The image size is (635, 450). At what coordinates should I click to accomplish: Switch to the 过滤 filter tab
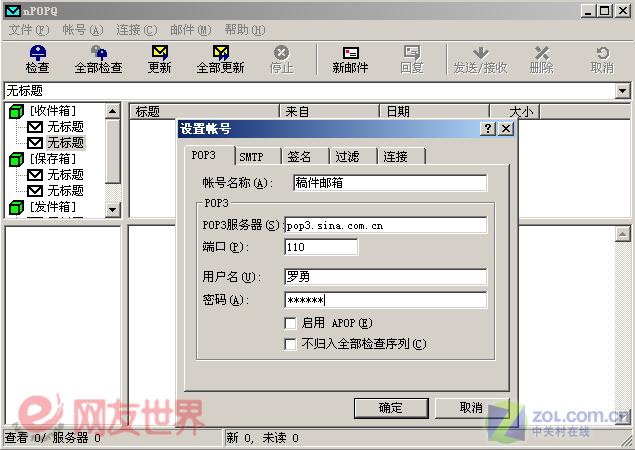point(353,157)
